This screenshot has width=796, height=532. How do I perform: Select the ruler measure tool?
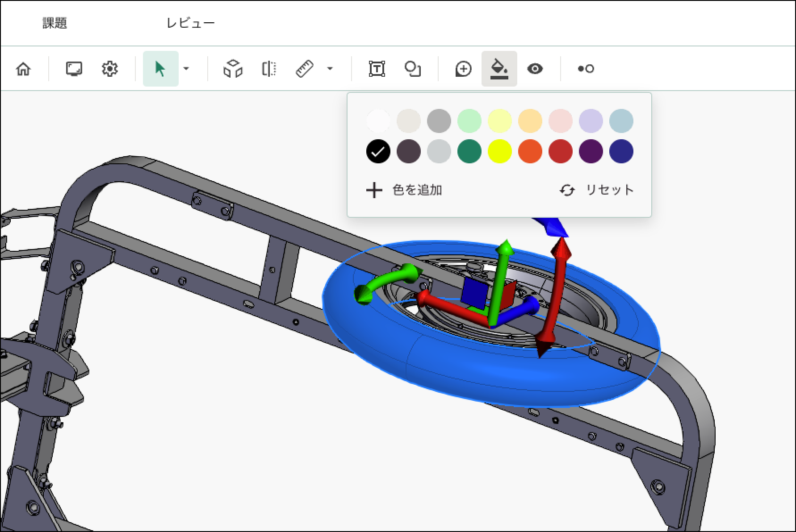point(305,69)
